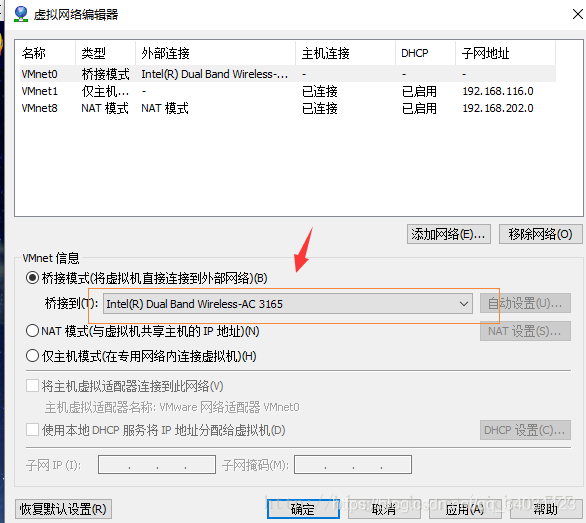Viewport: 586px width, 523px height.
Task: Click the Virtual Network Editor title icon
Action: click(21, 14)
